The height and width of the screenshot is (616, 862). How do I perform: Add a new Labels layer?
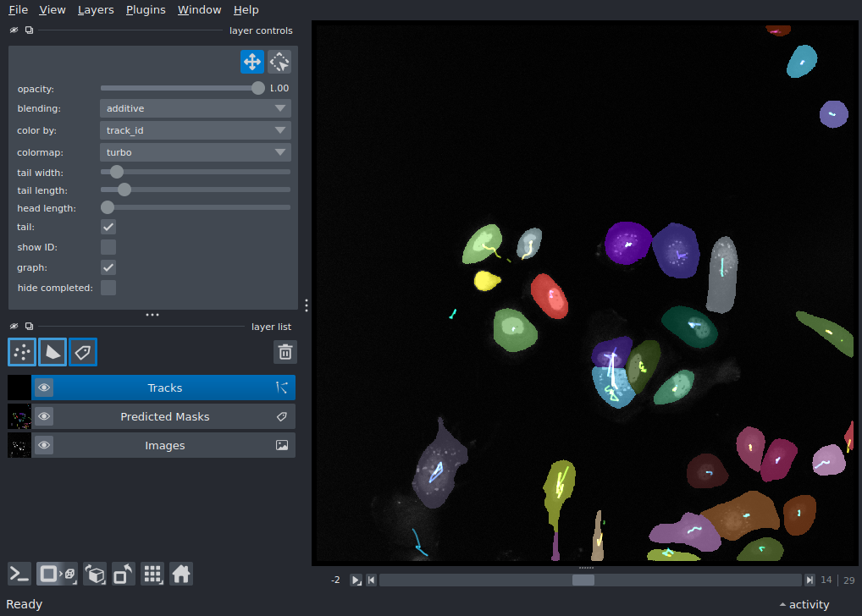pos(82,352)
